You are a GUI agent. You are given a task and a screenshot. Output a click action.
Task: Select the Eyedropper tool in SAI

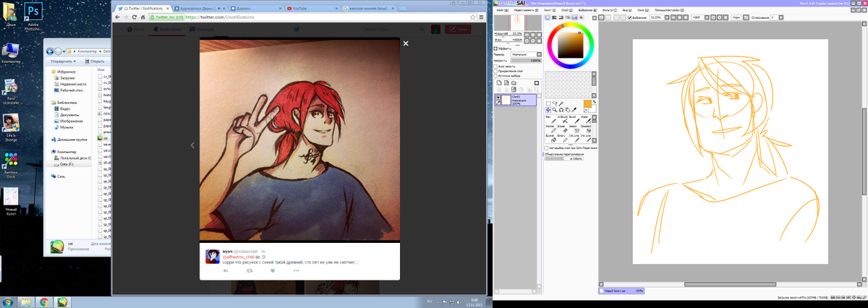[x=574, y=110]
